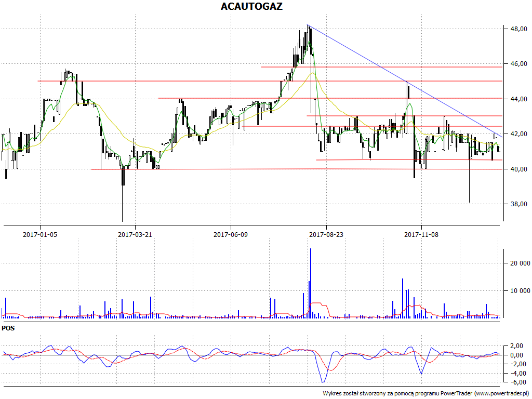Click the 2,00 oscillator axis label
The height and width of the screenshot is (399, 532).
pos(517,346)
